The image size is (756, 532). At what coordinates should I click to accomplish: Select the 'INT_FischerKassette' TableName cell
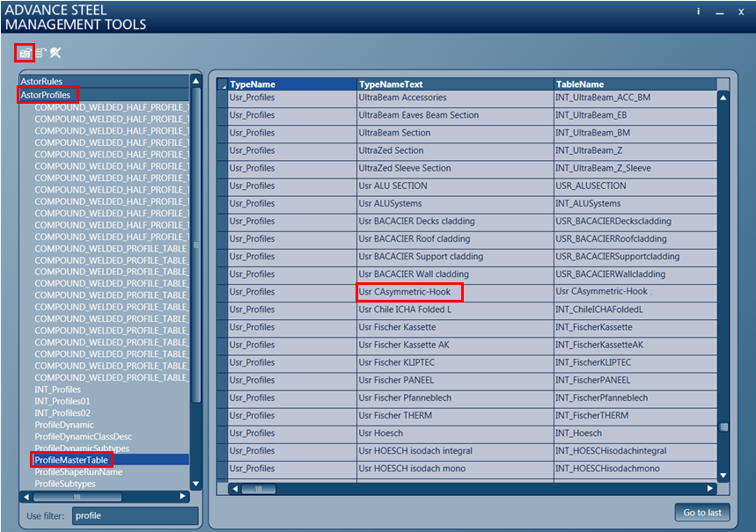pos(635,327)
